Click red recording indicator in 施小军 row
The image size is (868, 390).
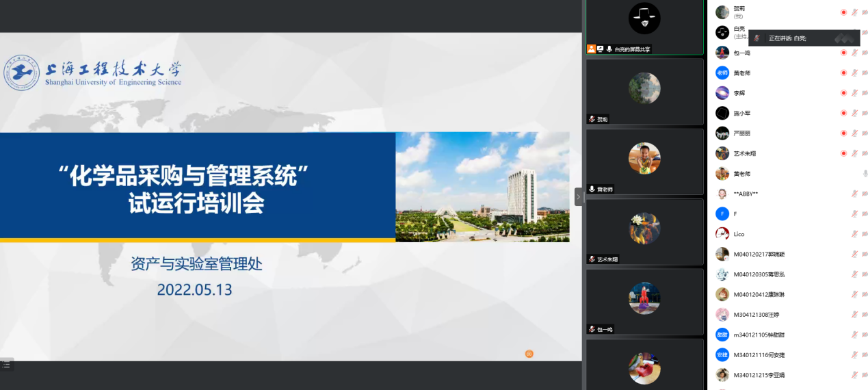843,113
